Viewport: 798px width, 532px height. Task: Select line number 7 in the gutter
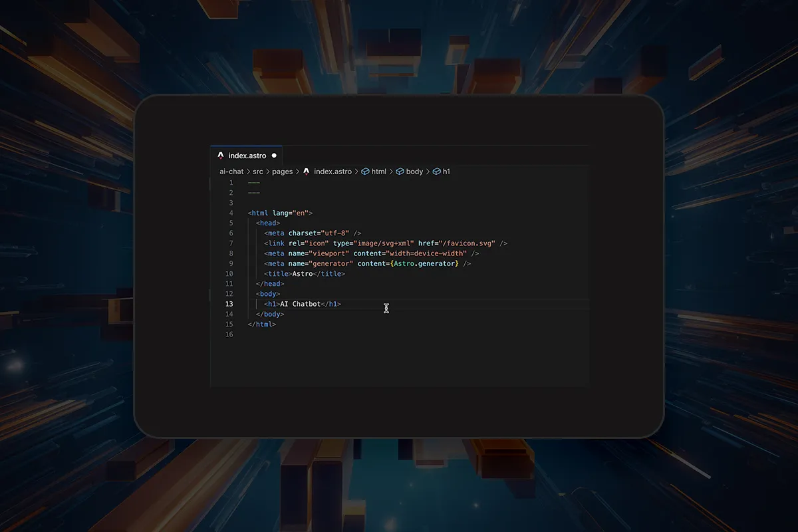(231, 243)
